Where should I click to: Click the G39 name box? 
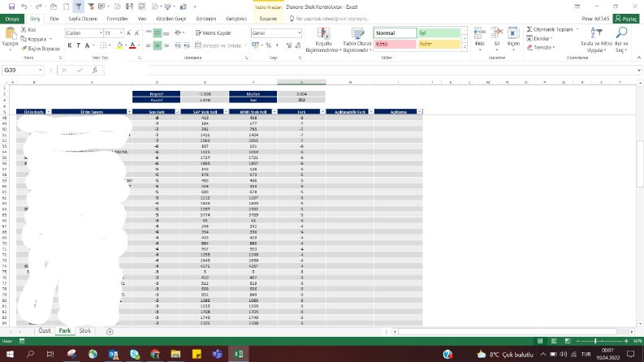23,70
